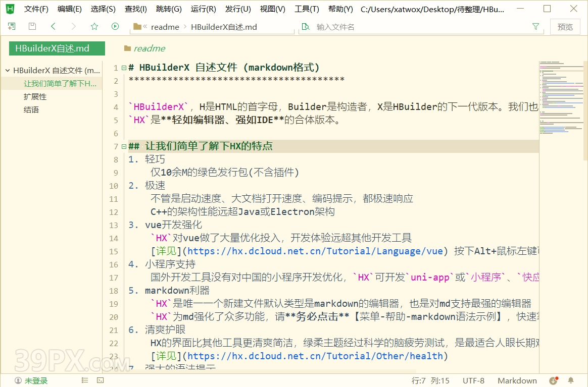Click the outline list icon in status bar
The image size is (588, 387).
point(85,380)
